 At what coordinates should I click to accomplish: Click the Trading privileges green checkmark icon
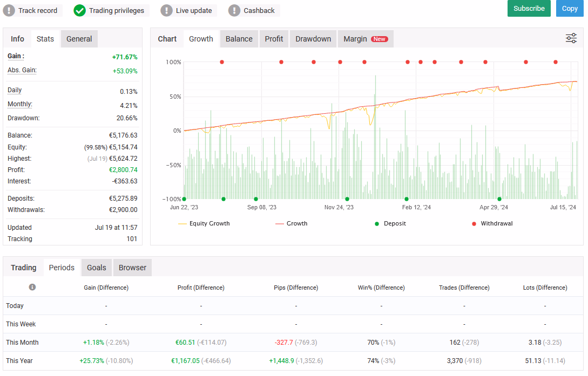click(x=79, y=10)
